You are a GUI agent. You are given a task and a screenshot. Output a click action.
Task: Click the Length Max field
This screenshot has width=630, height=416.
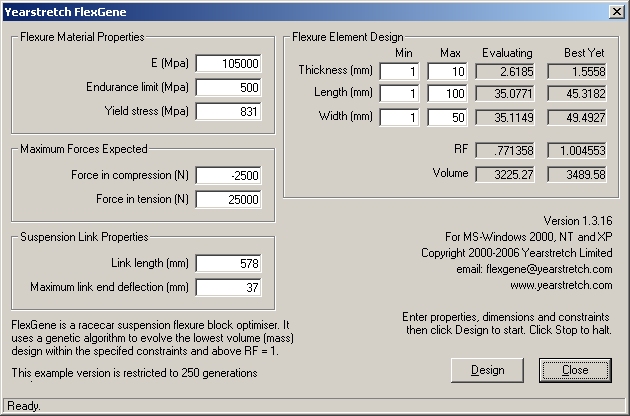tap(447, 94)
